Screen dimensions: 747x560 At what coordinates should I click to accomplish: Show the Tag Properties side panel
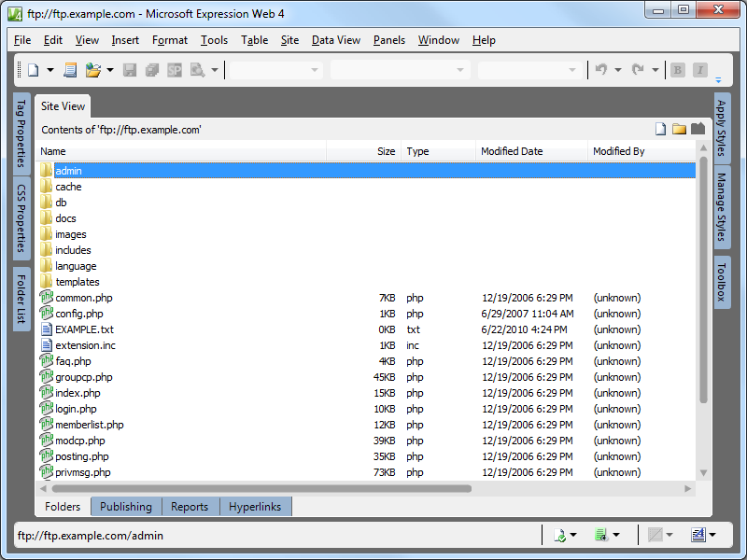pos(21,133)
